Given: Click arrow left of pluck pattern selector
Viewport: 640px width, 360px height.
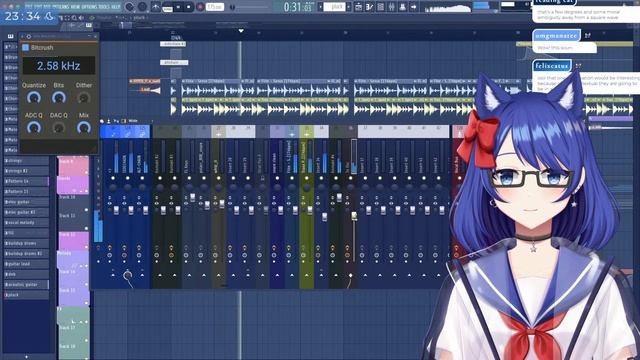Looking at the screenshot, I should coord(320,7).
